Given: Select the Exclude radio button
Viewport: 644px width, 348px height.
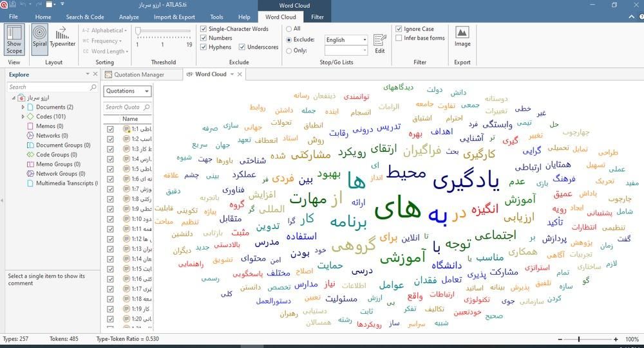Looking at the screenshot, I should pyautogui.click(x=289, y=40).
